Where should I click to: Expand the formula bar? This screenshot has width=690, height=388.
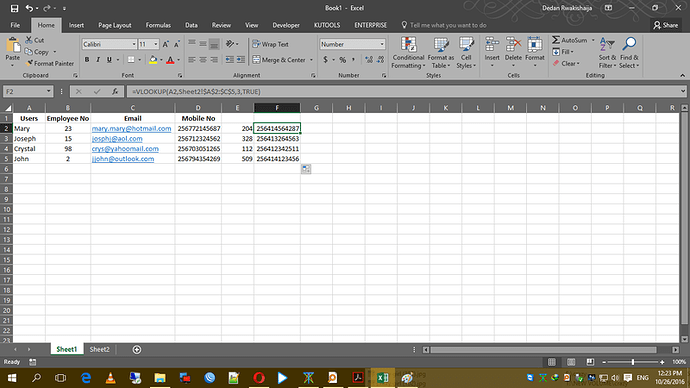pos(683,92)
